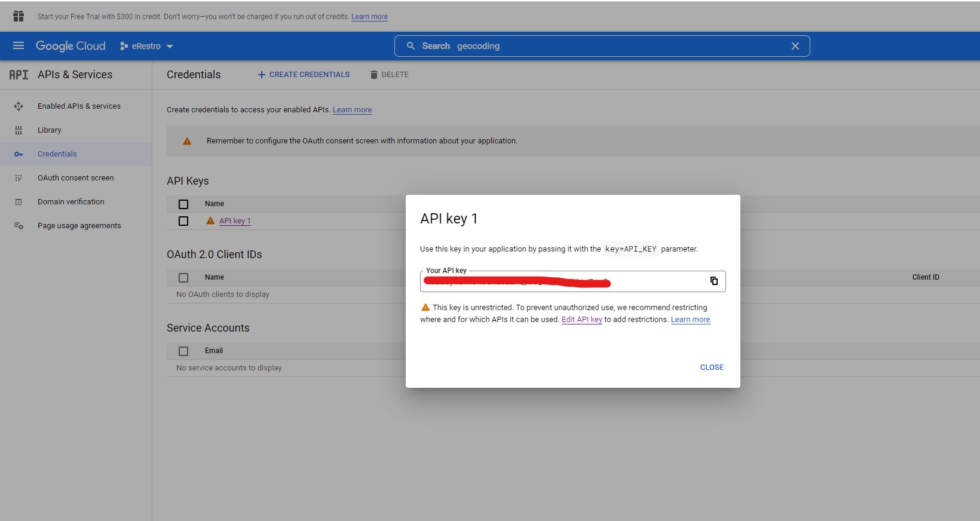Follow the Edit API key link
This screenshot has width=980, height=521.
click(x=581, y=320)
